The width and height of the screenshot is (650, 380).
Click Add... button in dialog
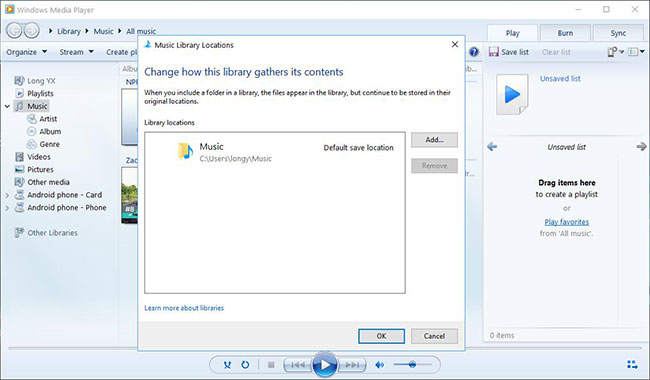coord(434,140)
